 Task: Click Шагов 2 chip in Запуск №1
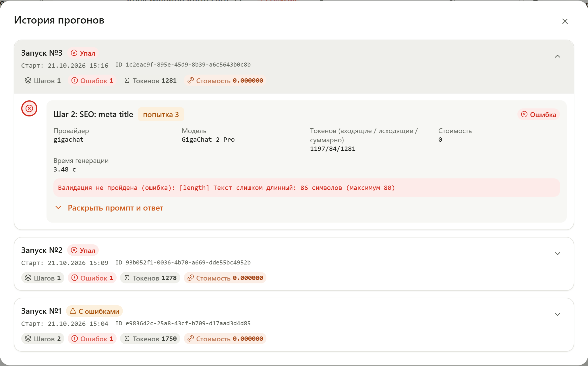click(x=43, y=339)
